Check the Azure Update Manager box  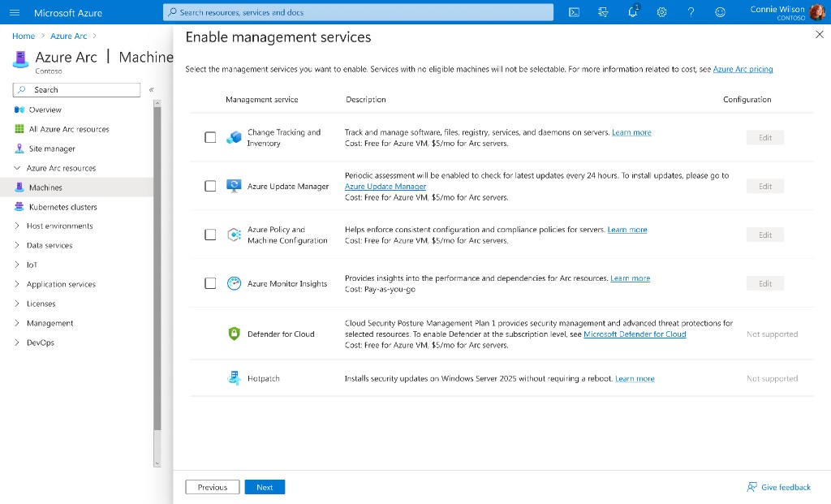pyautogui.click(x=210, y=186)
